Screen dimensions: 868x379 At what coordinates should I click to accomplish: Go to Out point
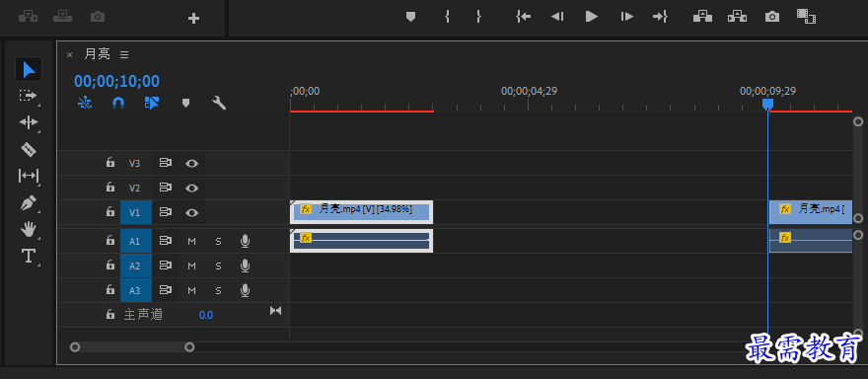point(660,17)
